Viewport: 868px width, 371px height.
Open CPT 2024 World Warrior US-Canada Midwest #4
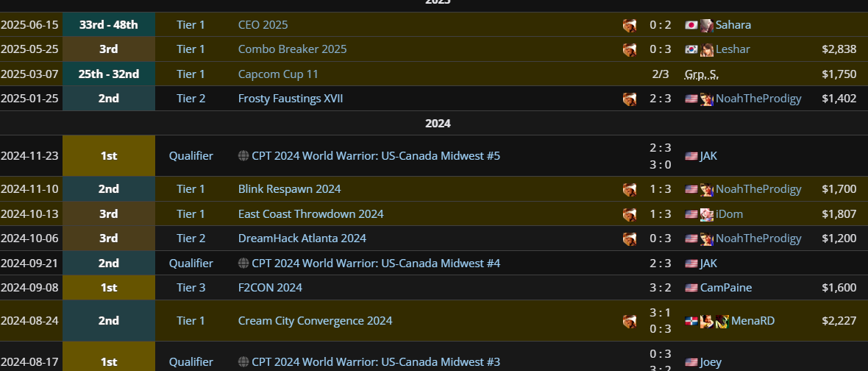(376, 263)
